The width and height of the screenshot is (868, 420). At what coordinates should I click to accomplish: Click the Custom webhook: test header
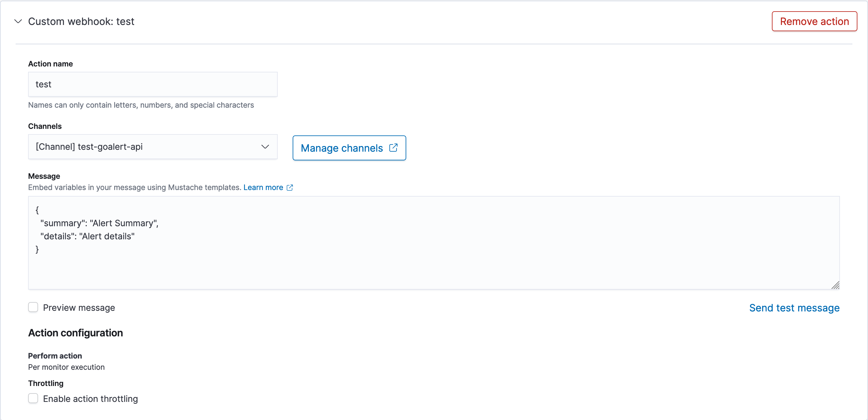81,21
